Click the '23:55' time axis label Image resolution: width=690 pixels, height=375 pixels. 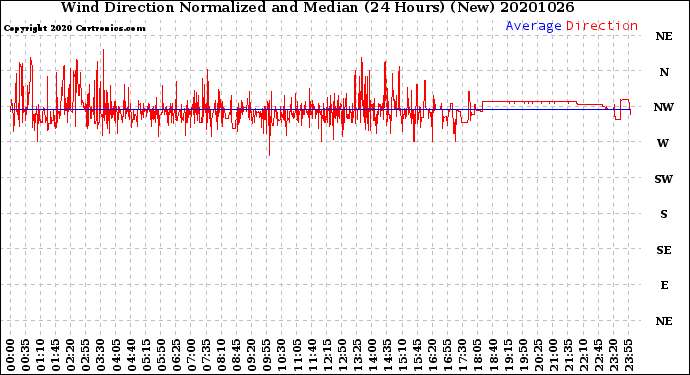point(628,355)
